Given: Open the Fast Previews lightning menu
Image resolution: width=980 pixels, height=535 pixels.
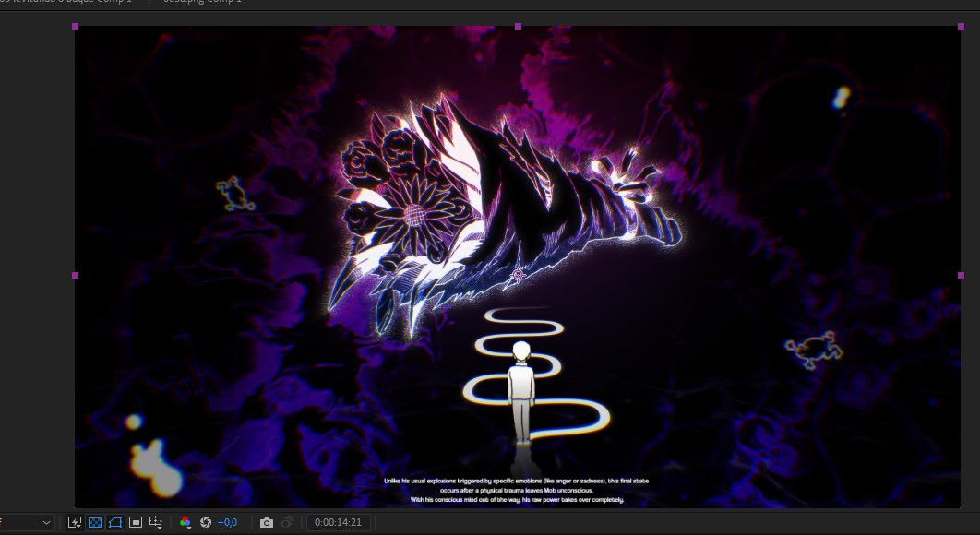Looking at the screenshot, I should pos(75,522).
